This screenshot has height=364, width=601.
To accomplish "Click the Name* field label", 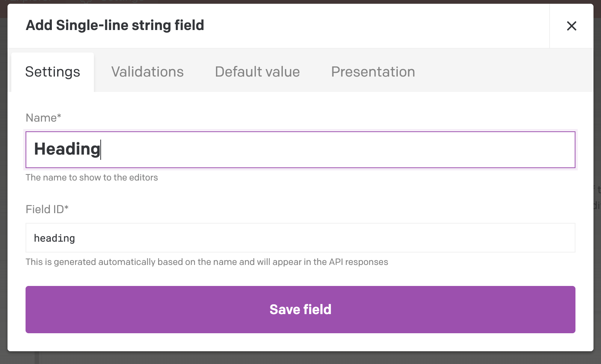I will 43,118.
